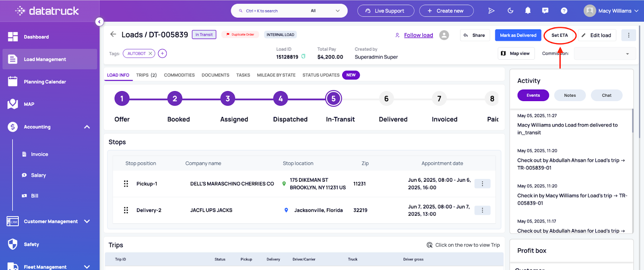Open Planning Calendar from the sidebar

tap(45, 82)
